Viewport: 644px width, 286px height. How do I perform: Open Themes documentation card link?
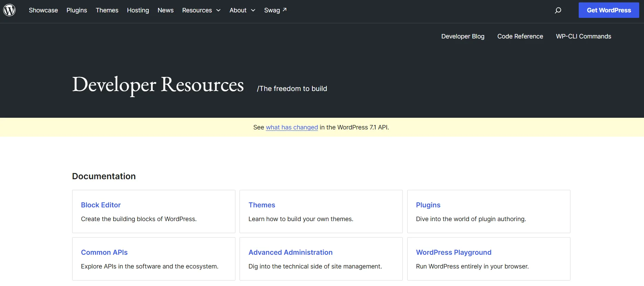click(x=262, y=205)
